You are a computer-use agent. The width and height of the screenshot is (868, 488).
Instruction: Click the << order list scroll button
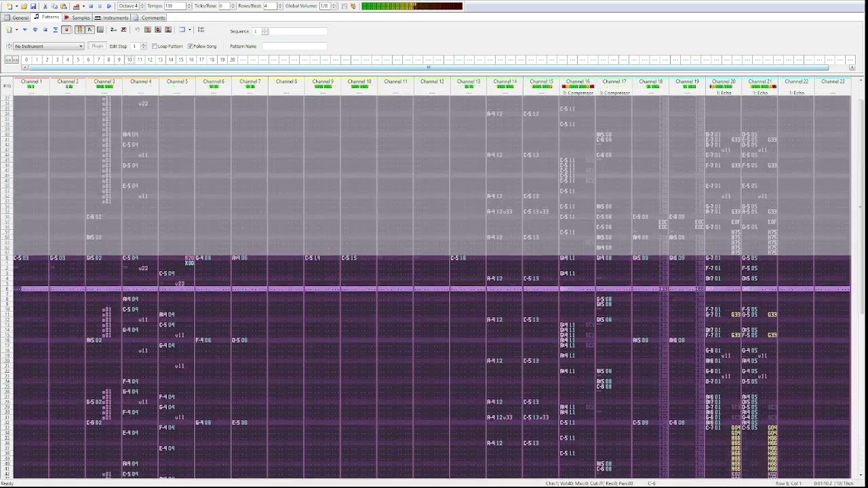tap(8, 60)
